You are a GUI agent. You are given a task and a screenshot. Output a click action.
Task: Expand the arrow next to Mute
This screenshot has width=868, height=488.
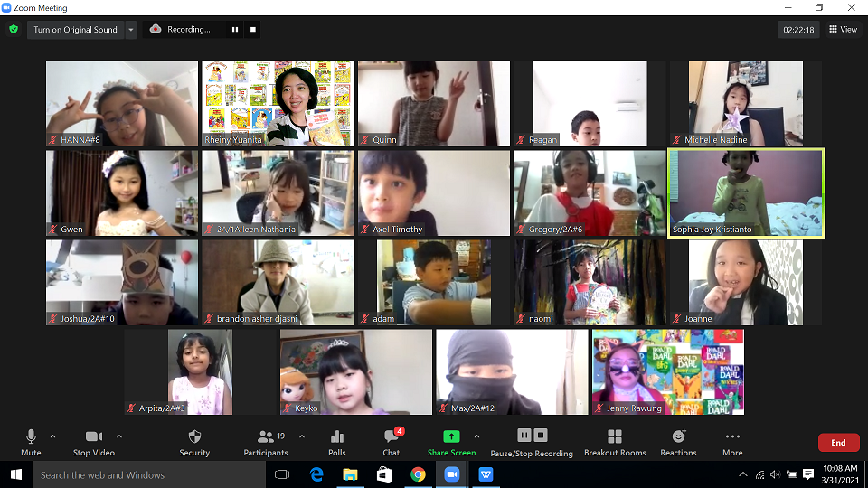pos(52,436)
